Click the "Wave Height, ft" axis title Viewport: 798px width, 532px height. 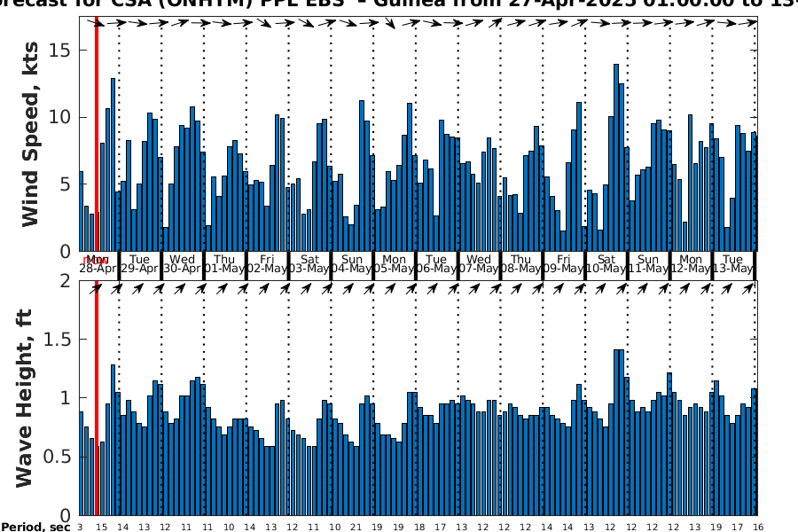(24, 398)
